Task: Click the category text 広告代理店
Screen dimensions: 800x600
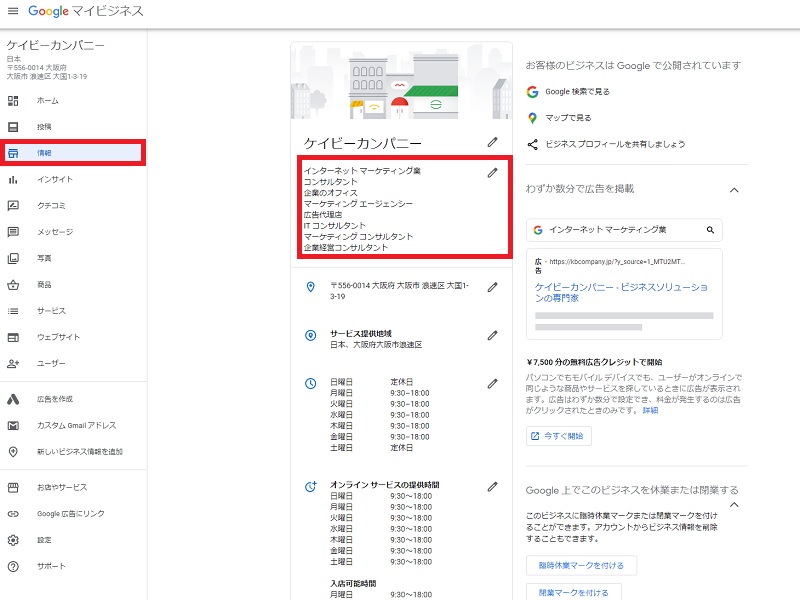Action: pyautogui.click(x=323, y=215)
